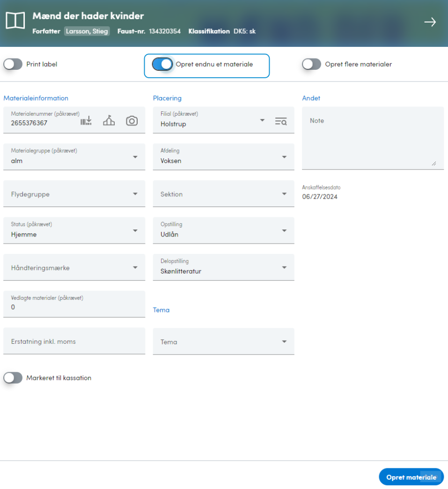Click into the Note text area
The width and height of the screenshot is (448, 489).
(373, 138)
